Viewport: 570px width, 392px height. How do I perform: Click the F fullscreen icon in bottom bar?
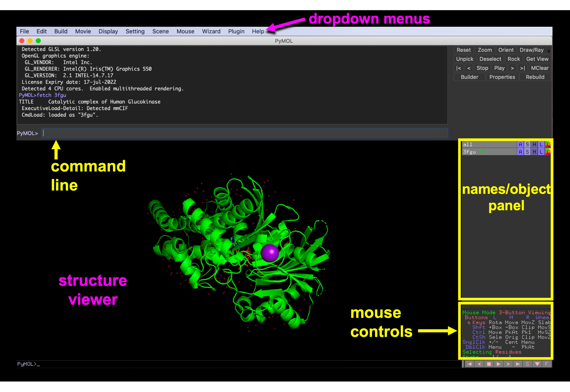pyautogui.click(x=546, y=364)
